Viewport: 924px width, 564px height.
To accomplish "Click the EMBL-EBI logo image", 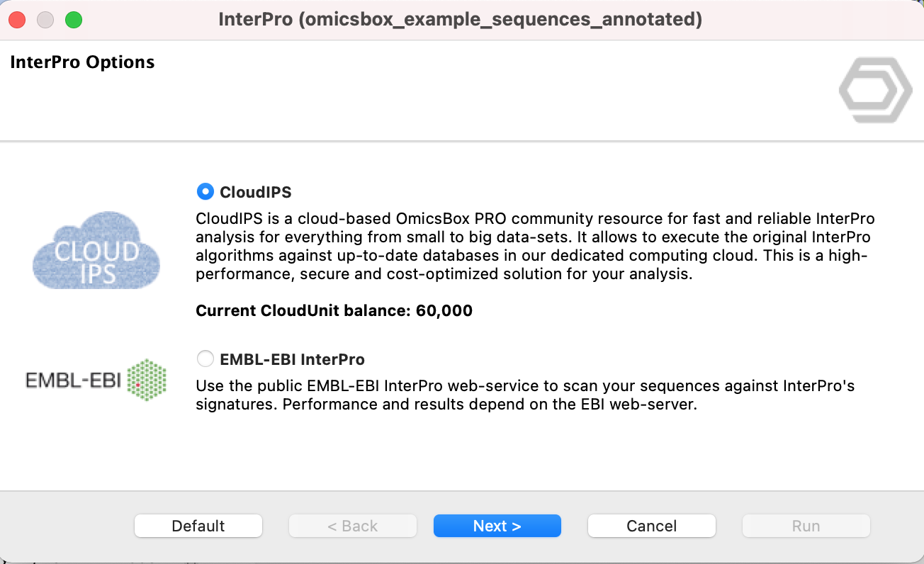I will coord(96,380).
